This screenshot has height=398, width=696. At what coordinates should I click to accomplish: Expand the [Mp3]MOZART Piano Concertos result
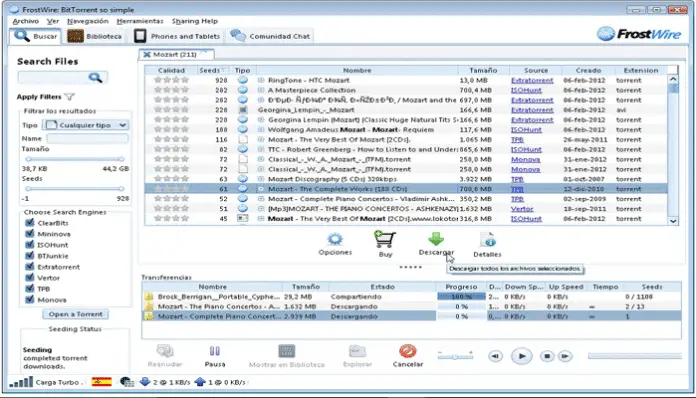click(x=261, y=209)
